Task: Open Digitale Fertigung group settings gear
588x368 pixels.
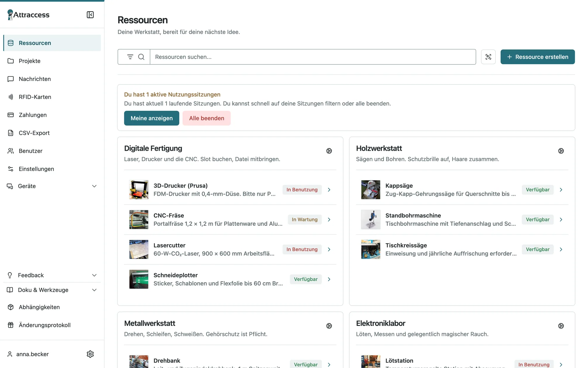Action: click(329, 151)
